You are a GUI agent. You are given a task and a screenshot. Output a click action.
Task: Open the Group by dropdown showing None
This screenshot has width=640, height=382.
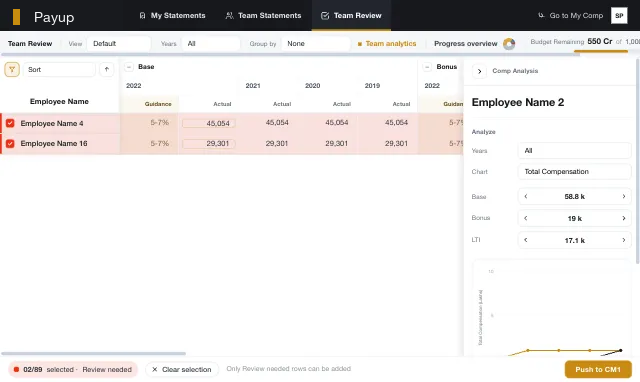tap(316, 44)
